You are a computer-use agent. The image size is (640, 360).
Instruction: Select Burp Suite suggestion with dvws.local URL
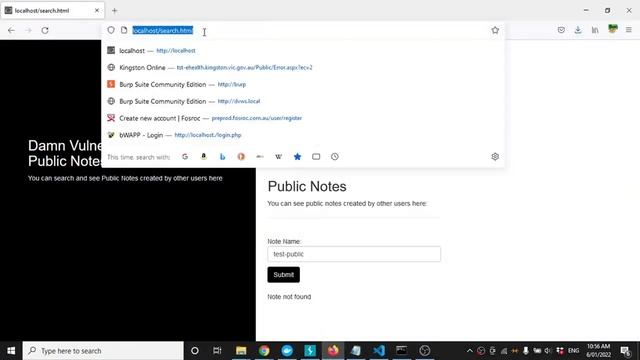click(x=303, y=101)
